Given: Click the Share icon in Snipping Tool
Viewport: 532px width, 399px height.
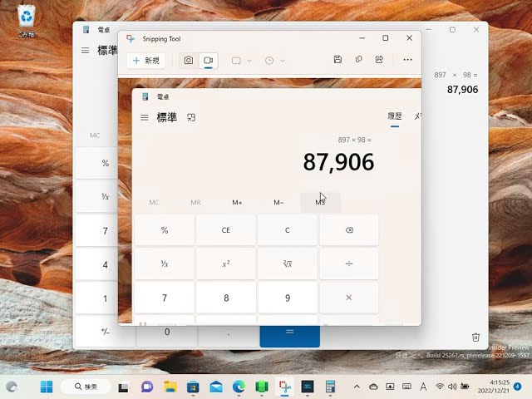Looking at the screenshot, I should tap(380, 60).
